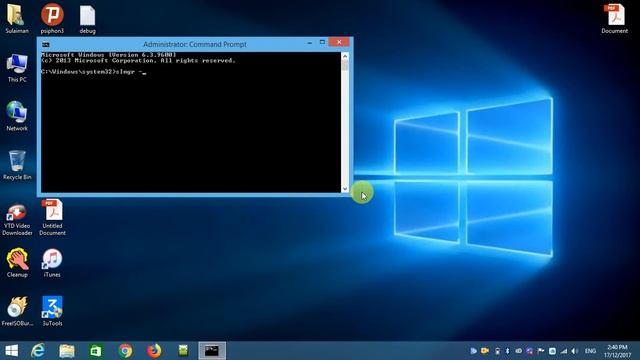Screen dimensions: 640x360
Task: Open the Recycle Bin
Action: click(17, 165)
